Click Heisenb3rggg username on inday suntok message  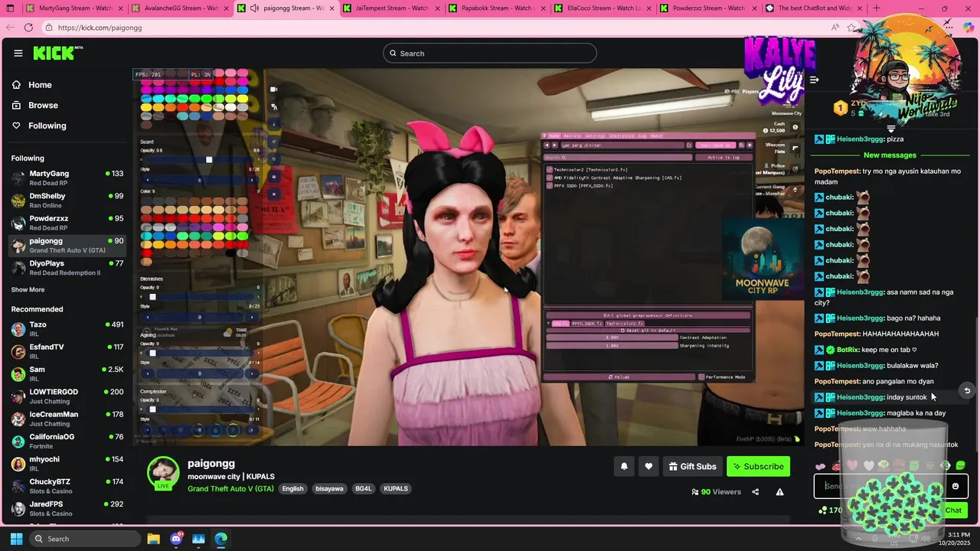click(860, 397)
